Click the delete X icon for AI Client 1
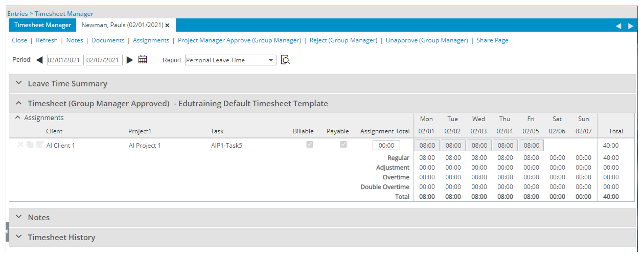This screenshot has width=644, height=258. pos(20,145)
